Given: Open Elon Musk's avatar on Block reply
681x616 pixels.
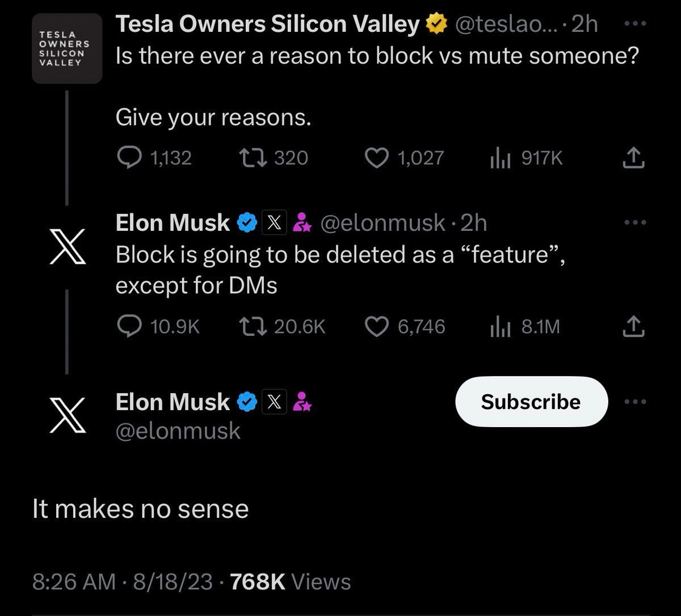Looking at the screenshot, I should coord(67,247).
